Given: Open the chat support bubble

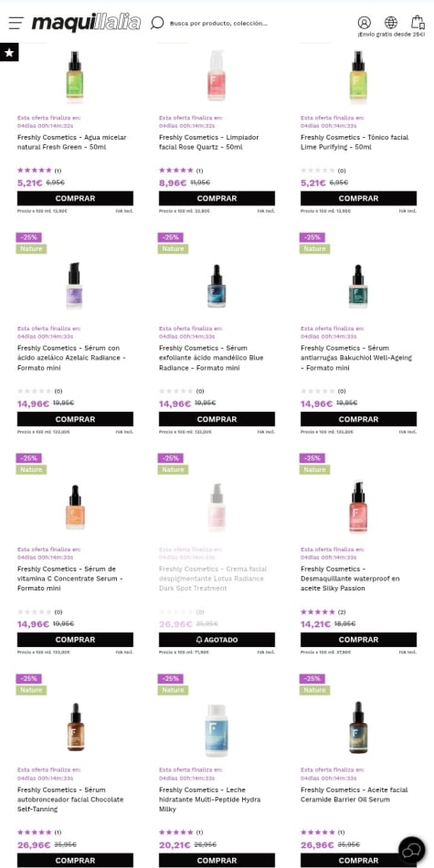Looking at the screenshot, I should coord(412,850).
